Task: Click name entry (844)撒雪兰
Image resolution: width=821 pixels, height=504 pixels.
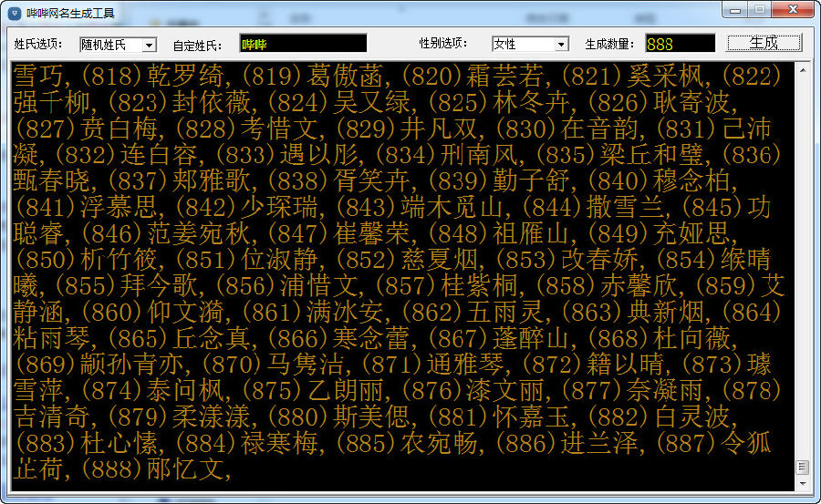Action: point(594,207)
